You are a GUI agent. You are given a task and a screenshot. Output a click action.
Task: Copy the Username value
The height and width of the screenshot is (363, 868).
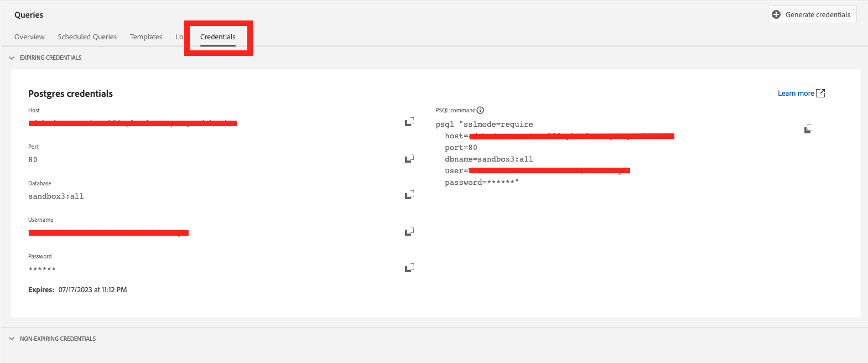point(409,231)
